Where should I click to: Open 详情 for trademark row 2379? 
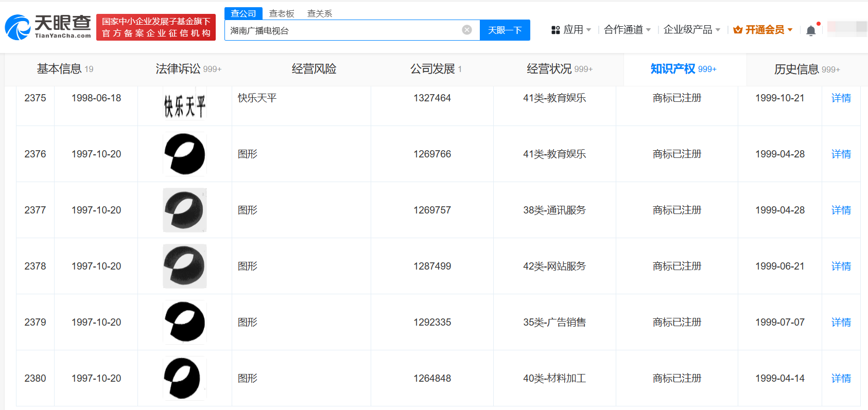pyautogui.click(x=841, y=322)
